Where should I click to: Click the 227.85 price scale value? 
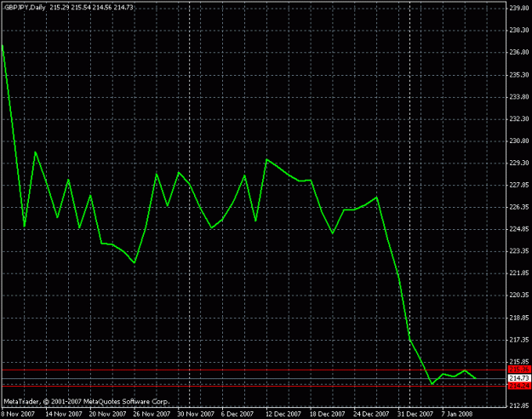coord(519,185)
